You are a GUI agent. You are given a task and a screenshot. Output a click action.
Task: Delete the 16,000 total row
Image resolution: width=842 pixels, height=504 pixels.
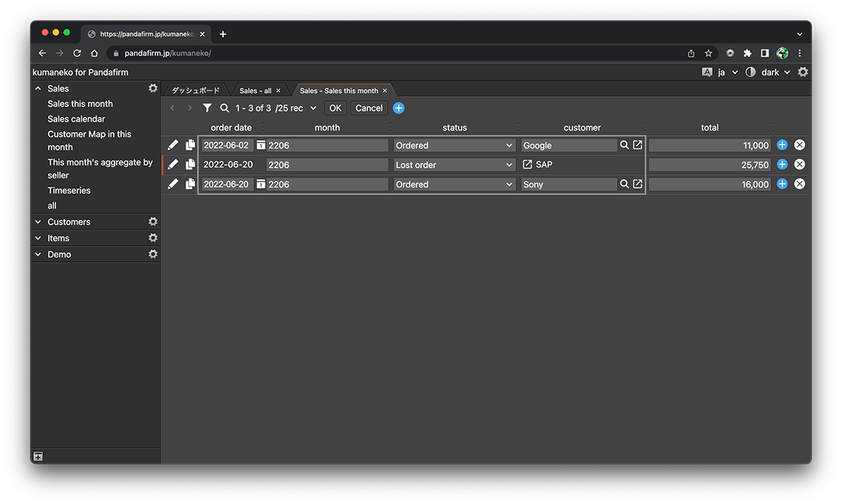(x=799, y=184)
